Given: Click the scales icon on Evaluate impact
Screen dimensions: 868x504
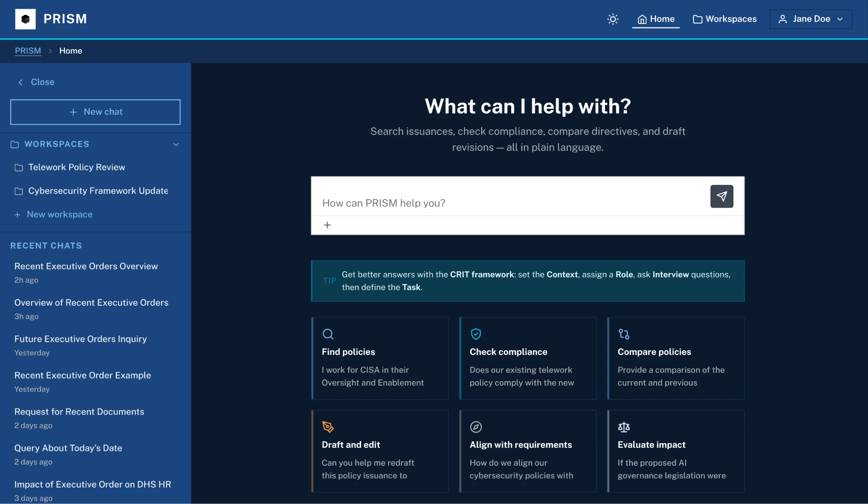Looking at the screenshot, I should [624, 427].
